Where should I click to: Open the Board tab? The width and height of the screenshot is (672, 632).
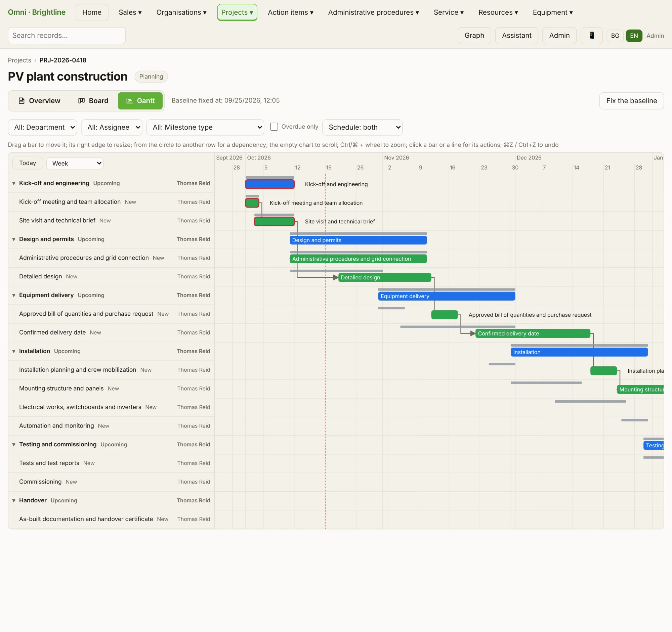coord(93,101)
